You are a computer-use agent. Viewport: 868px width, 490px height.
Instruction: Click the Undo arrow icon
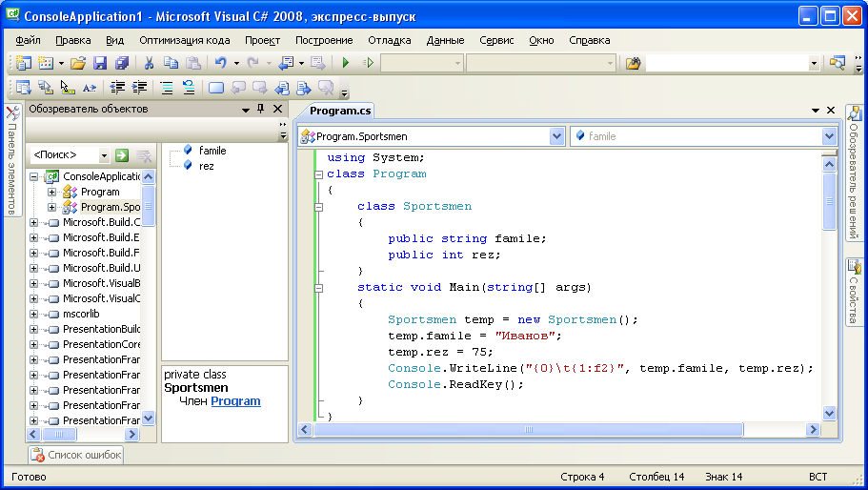pos(220,63)
